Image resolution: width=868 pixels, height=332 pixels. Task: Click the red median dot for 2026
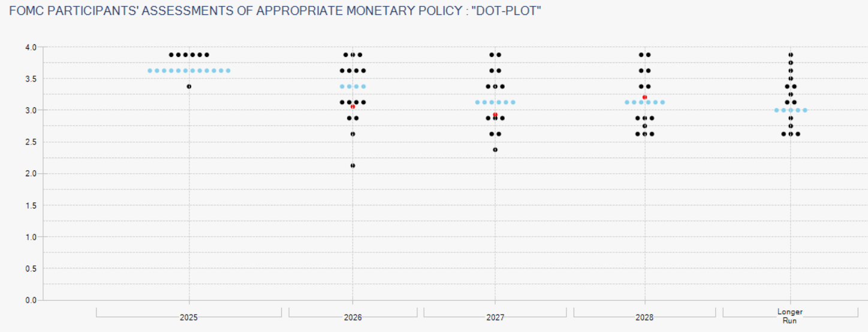pyautogui.click(x=353, y=106)
